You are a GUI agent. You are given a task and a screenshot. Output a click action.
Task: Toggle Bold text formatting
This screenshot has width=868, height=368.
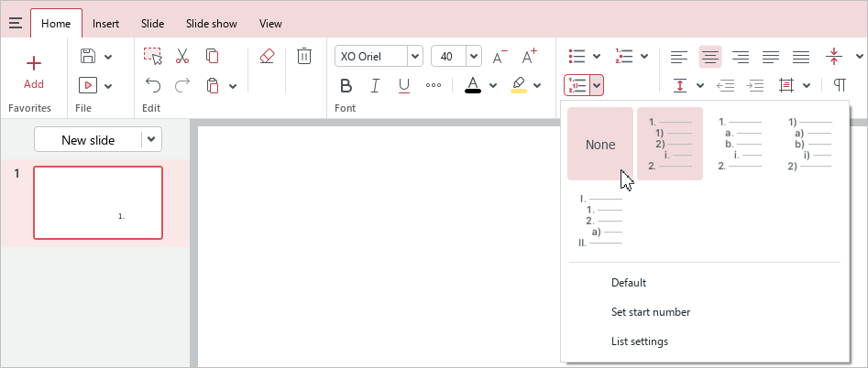(346, 86)
